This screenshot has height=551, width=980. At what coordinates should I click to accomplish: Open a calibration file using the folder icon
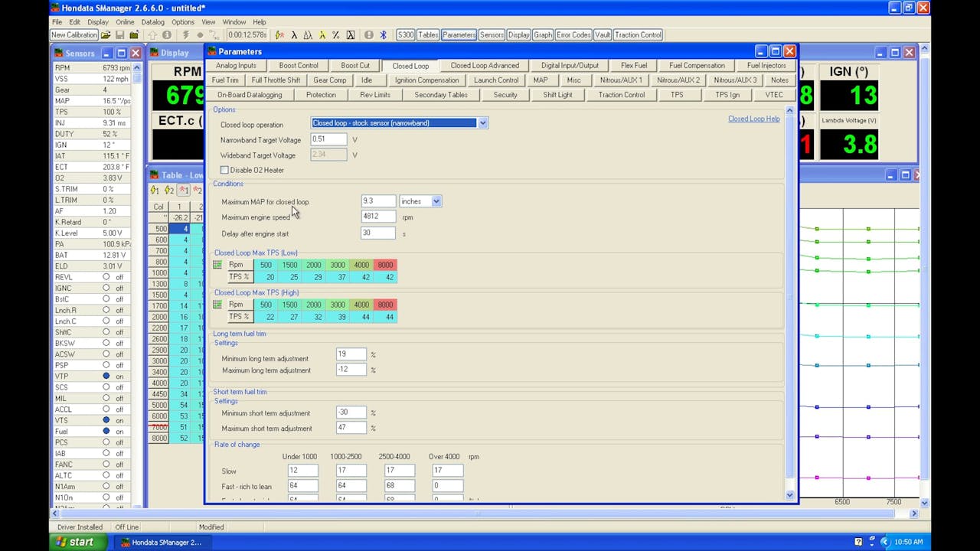(106, 35)
